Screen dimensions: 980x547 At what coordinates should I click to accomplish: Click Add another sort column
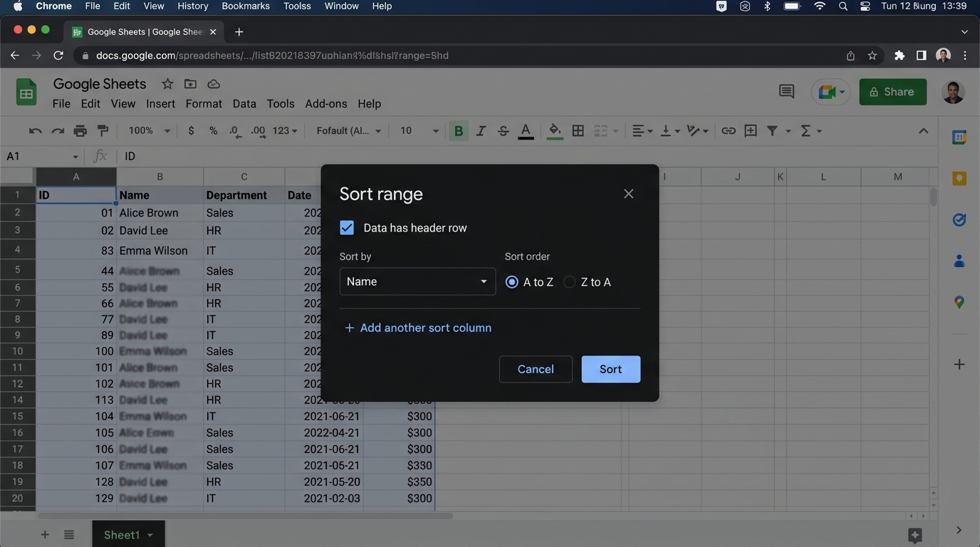pyautogui.click(x=418, y=328)
